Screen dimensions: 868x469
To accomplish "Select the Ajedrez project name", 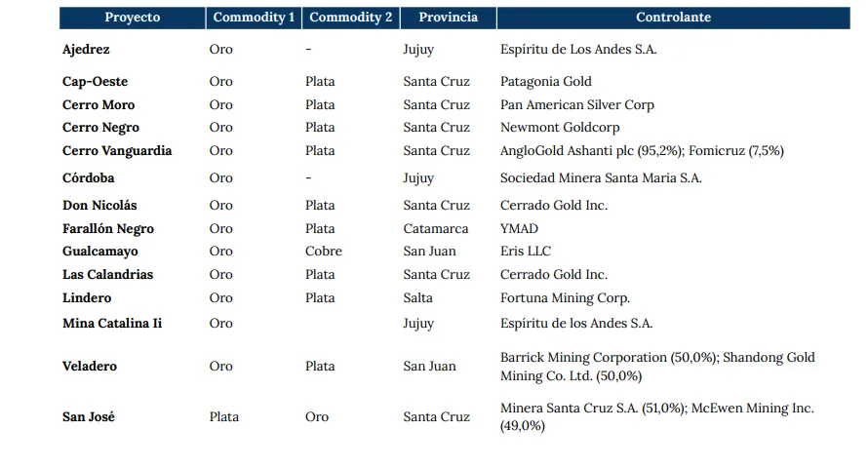I will tap(86, 49).
